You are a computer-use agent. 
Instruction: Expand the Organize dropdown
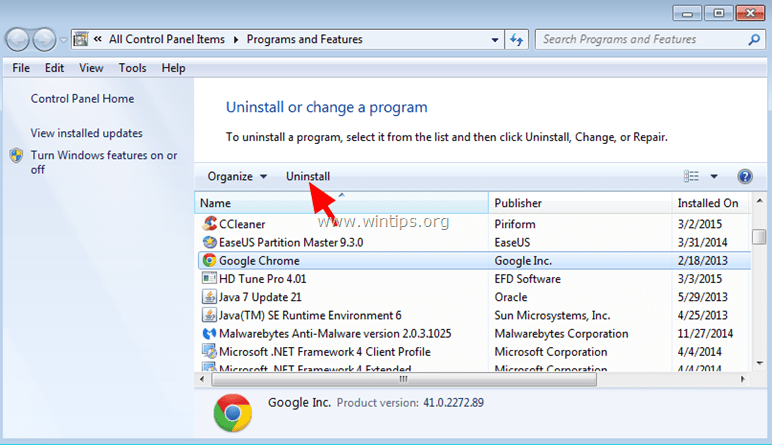(237, 176)
